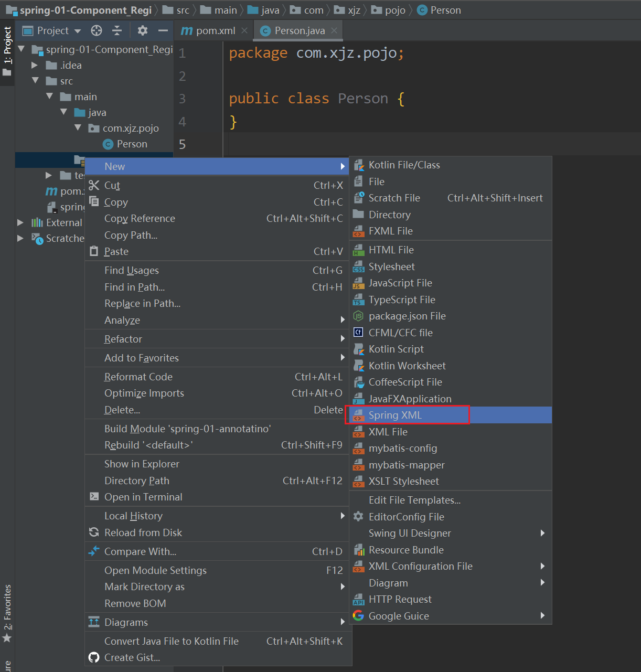The height and width of the screenshot is (672, 641).
Task: Expand the .idea folder
Action: [35, 65]
